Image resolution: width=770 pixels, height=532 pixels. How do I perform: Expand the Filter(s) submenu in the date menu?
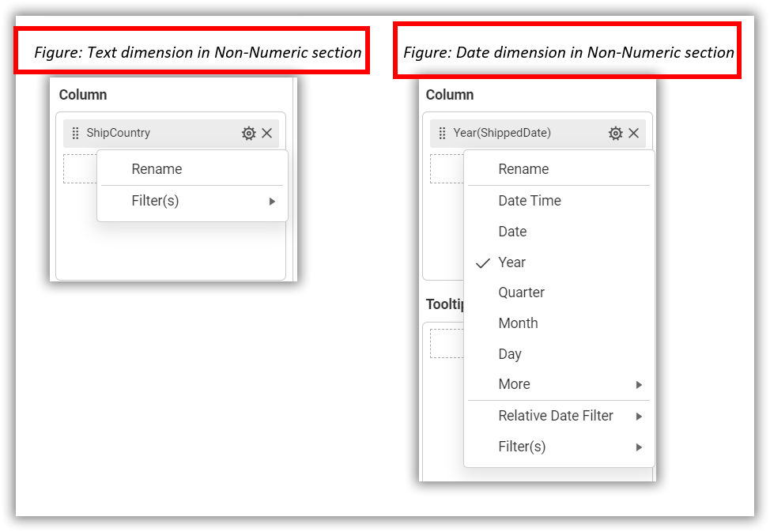point(522,446)
